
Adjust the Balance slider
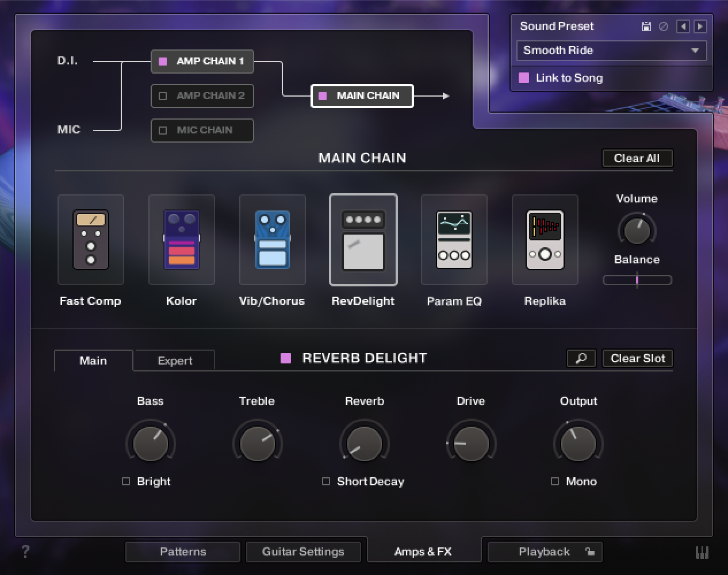(x=637, y=279)
